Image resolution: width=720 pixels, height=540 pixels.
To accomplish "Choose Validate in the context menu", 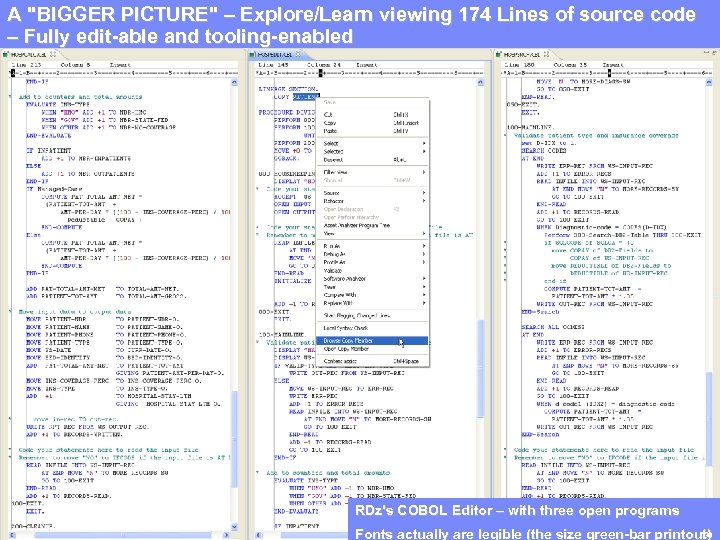I will pos(372,270).
